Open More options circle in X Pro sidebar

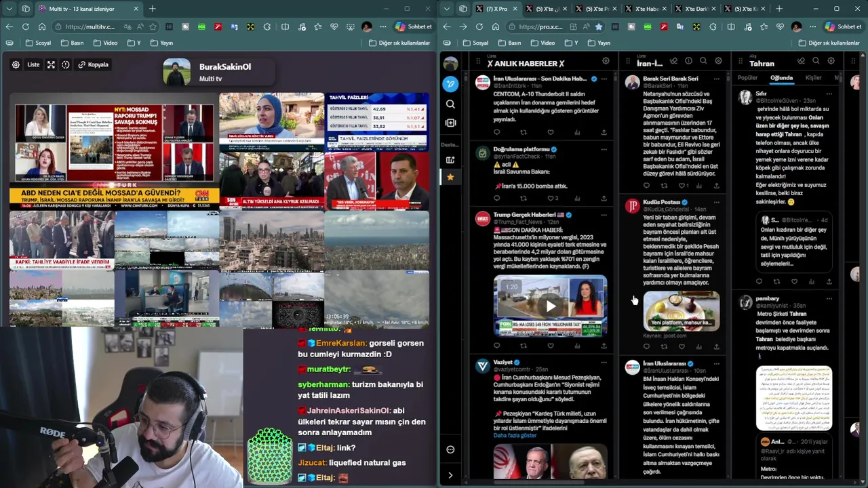[450, 449]
